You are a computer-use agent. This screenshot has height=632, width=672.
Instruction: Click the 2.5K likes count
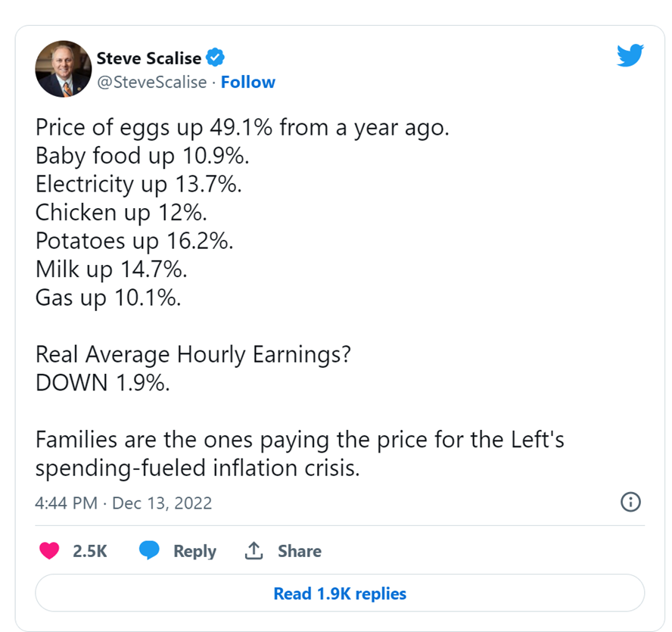point(90,551)
